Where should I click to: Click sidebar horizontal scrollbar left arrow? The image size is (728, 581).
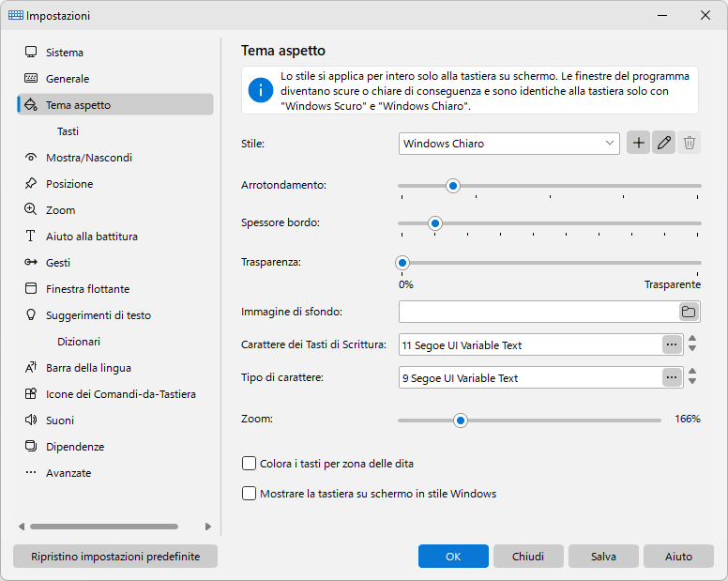22,527
